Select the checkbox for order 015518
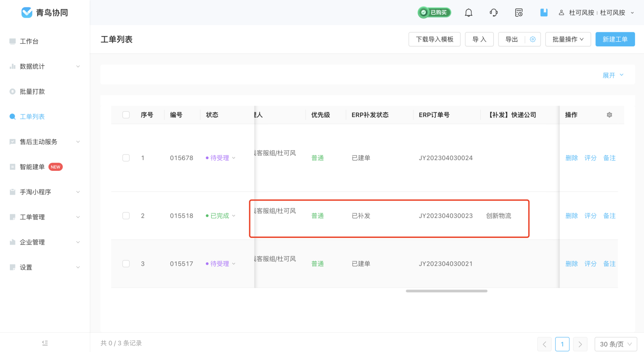The image size is (644, 352). pos(126,215)
